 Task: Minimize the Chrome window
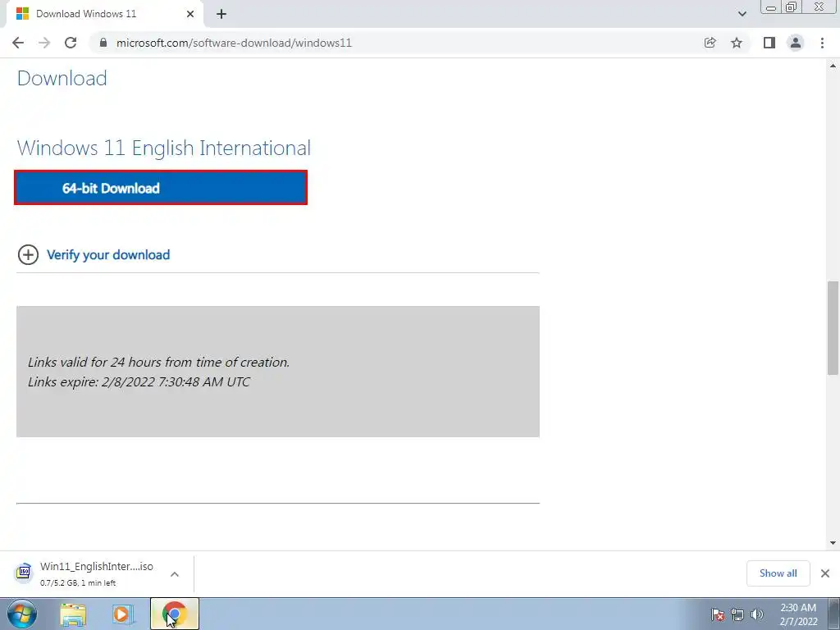click(x=771, y=7)
